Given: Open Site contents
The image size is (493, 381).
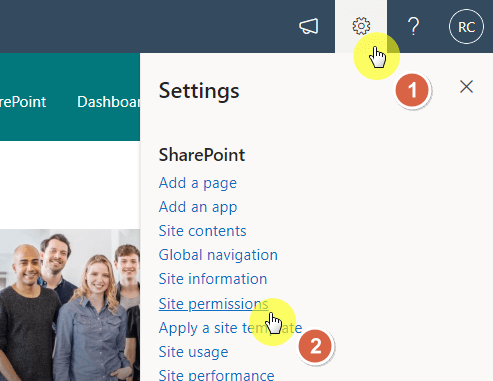Looking at the screenshot, I should click(202, 231).
